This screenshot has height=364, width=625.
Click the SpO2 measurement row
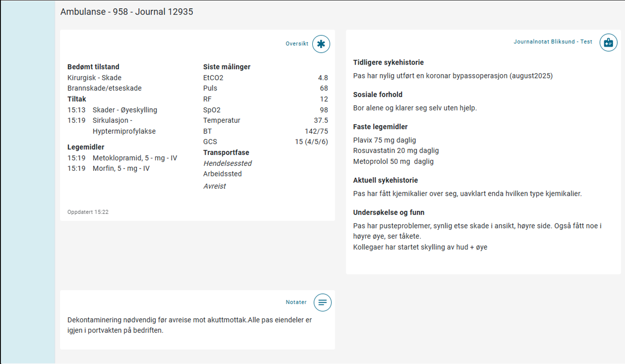(266, 110)
